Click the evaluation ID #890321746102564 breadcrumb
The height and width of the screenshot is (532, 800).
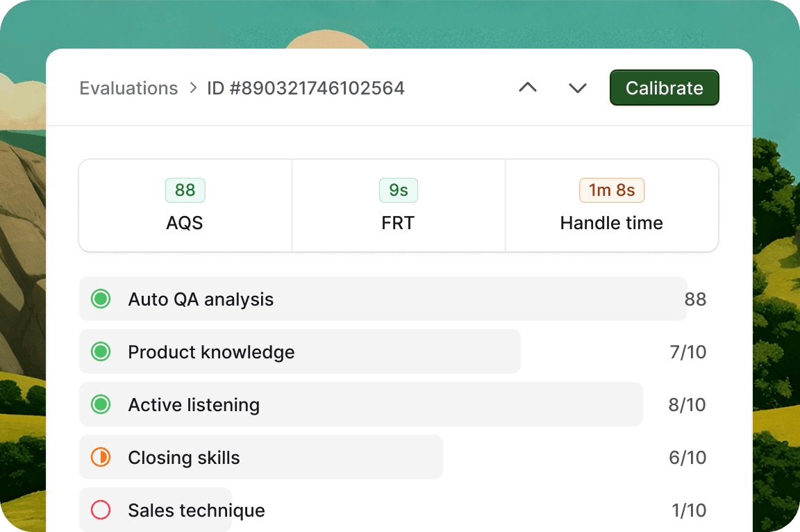[306, 88]
